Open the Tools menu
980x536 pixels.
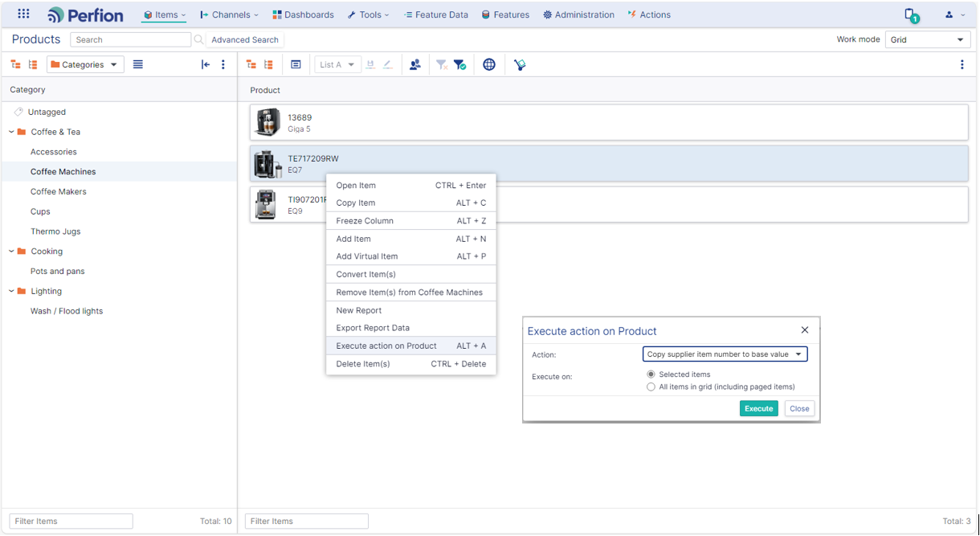(x=369, y=14)
